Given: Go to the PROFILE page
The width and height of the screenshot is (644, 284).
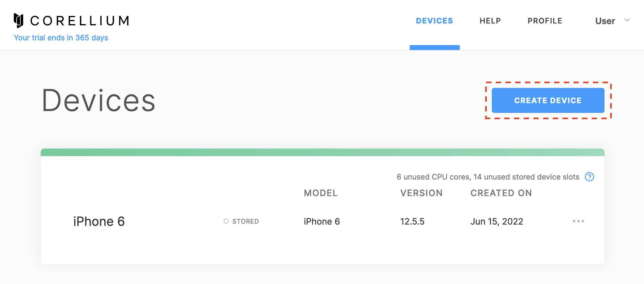Looking at the screenshot, I should 545,21.
